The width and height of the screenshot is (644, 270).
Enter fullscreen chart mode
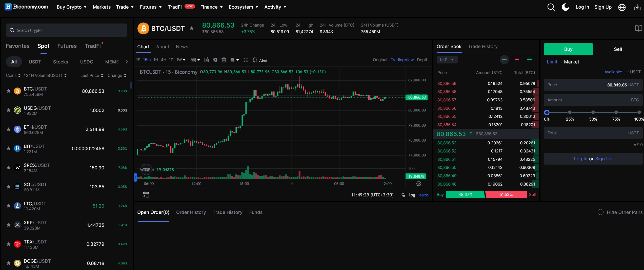tap(246, 60)
